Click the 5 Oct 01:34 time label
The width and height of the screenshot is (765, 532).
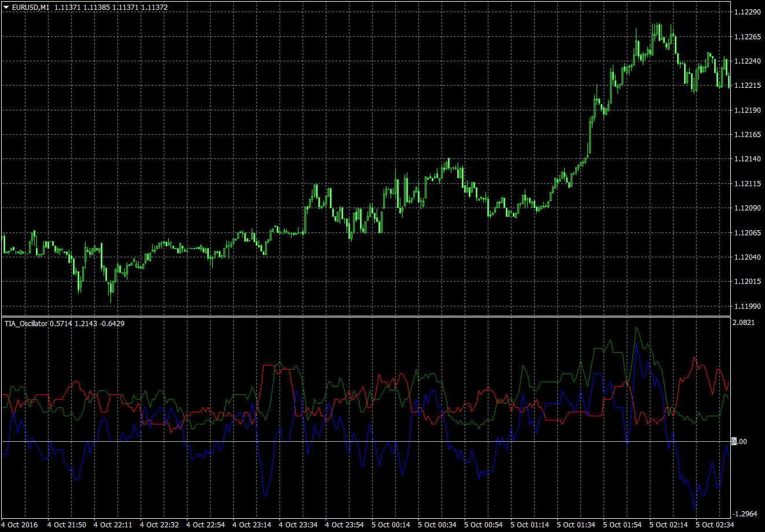576,525
